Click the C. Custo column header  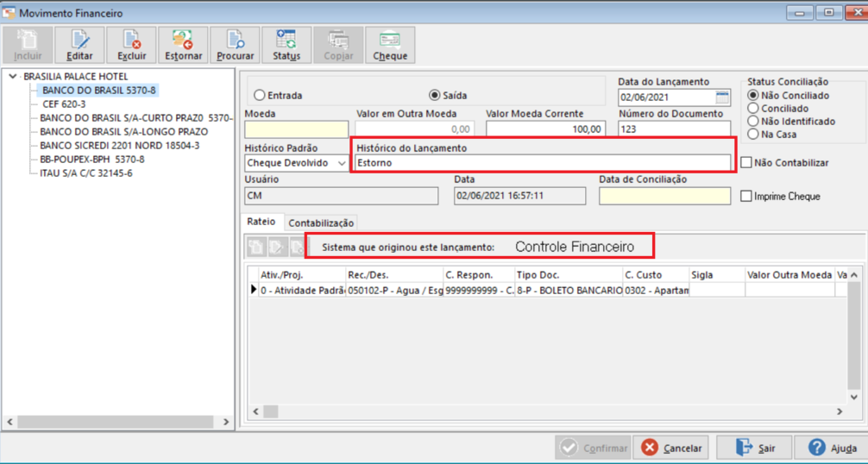tap(656, 275)
